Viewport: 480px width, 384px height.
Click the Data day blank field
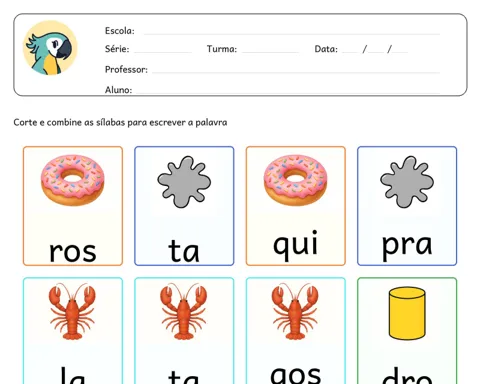point(350,50)
